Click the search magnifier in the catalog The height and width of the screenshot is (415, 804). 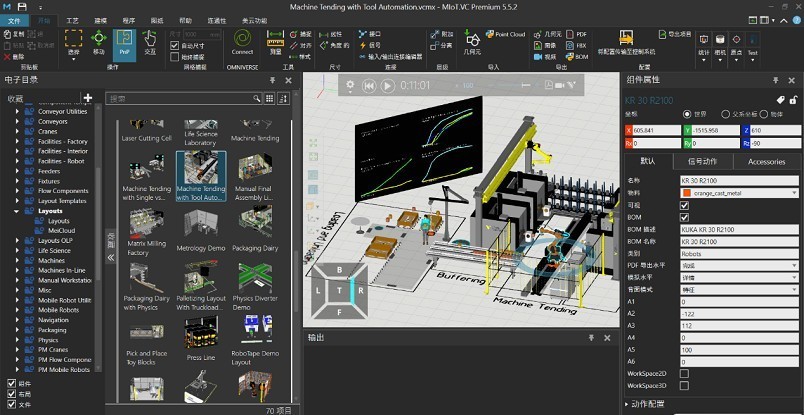coord(257,98)
